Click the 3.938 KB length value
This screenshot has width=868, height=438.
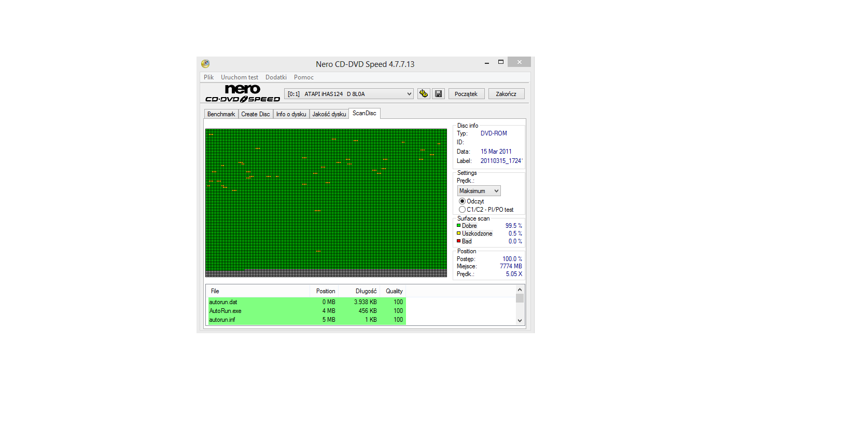pos(366,302)
